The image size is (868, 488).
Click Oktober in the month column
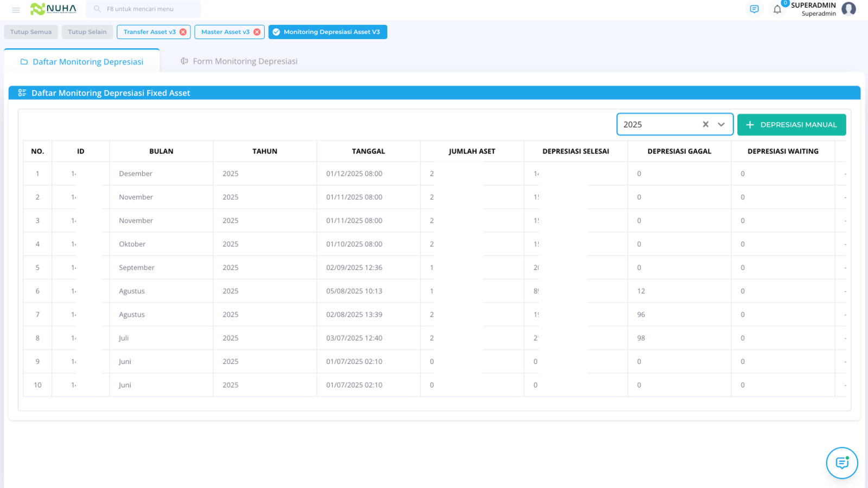(132, 244)
